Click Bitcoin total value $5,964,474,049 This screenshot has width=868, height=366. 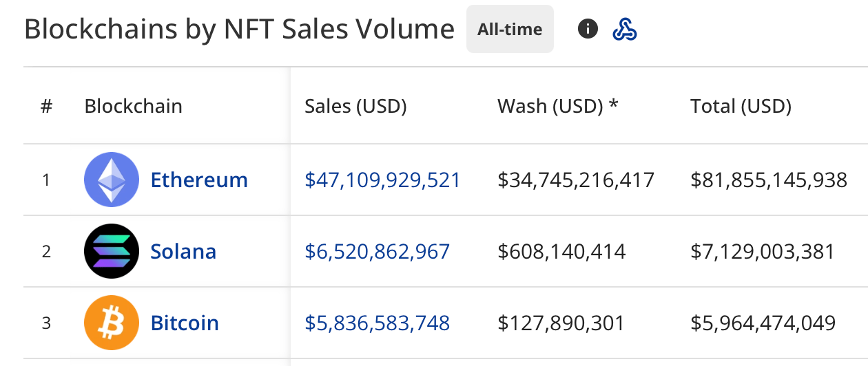click(x=763, y=323)
